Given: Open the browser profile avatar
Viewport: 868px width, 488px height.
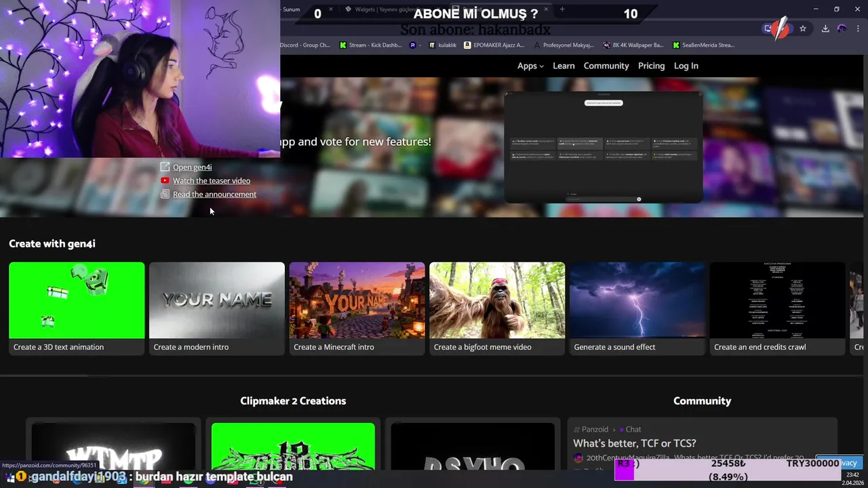Looking at the screenshot, I should [x=842, y=28].
